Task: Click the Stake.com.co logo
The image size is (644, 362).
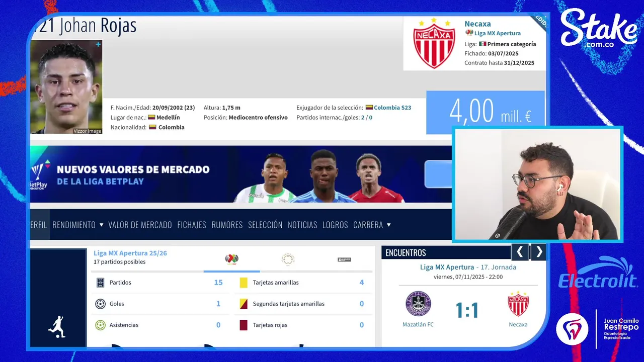Action: coord(599,29)
